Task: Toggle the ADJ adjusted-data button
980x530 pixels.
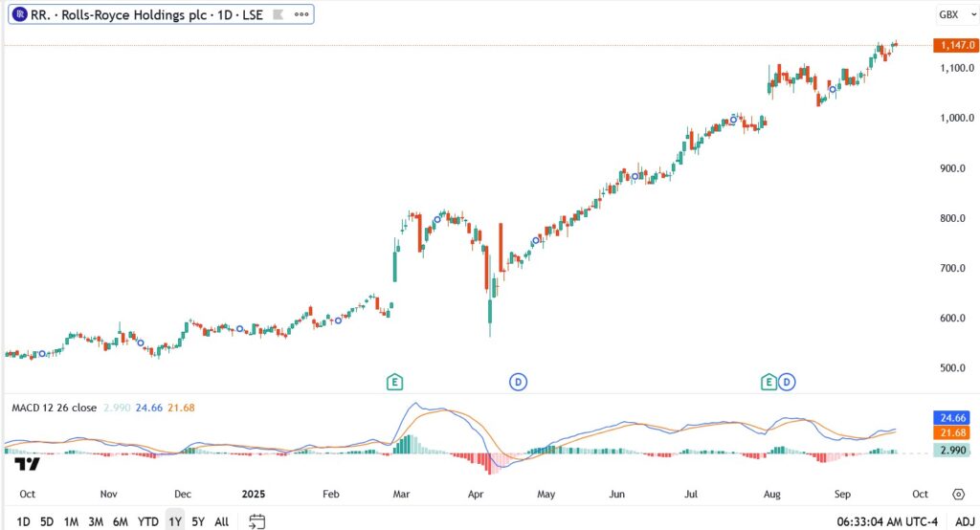Action: pyautogui.click(x=965, y=521)
